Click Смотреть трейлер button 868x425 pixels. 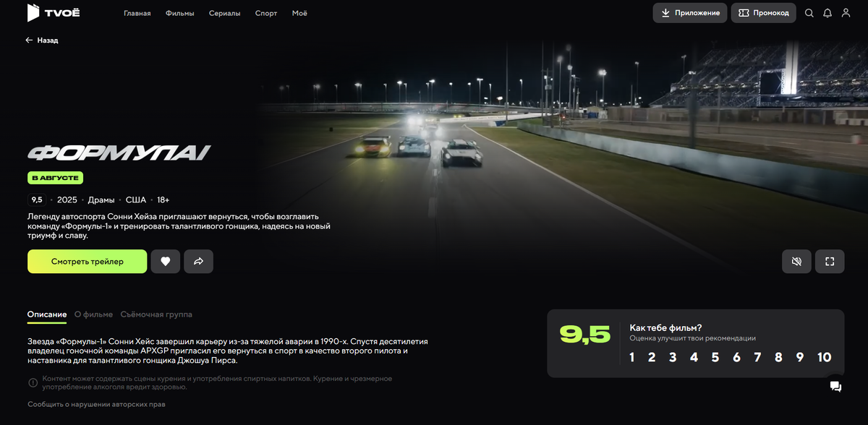pos(88,262)
